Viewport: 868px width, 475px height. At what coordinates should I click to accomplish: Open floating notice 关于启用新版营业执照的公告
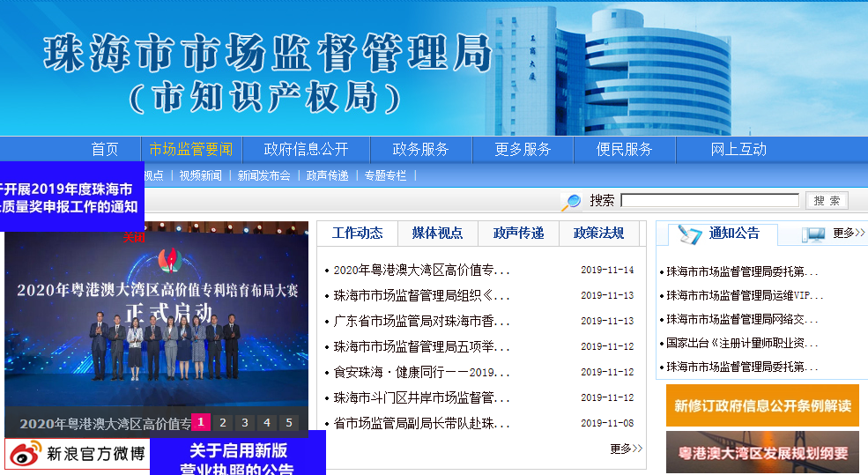point(238,455)
